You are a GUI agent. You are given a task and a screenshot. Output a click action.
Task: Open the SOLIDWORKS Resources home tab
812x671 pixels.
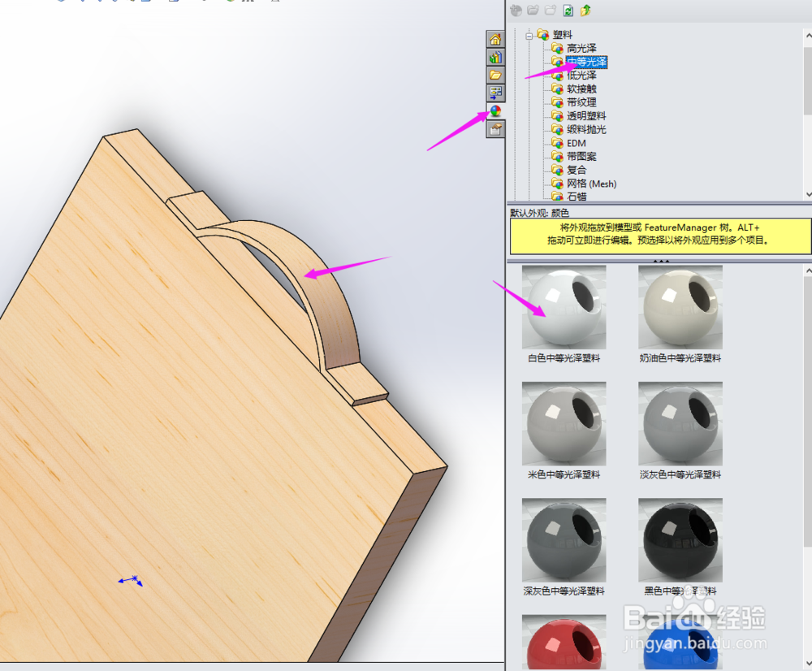495,38
